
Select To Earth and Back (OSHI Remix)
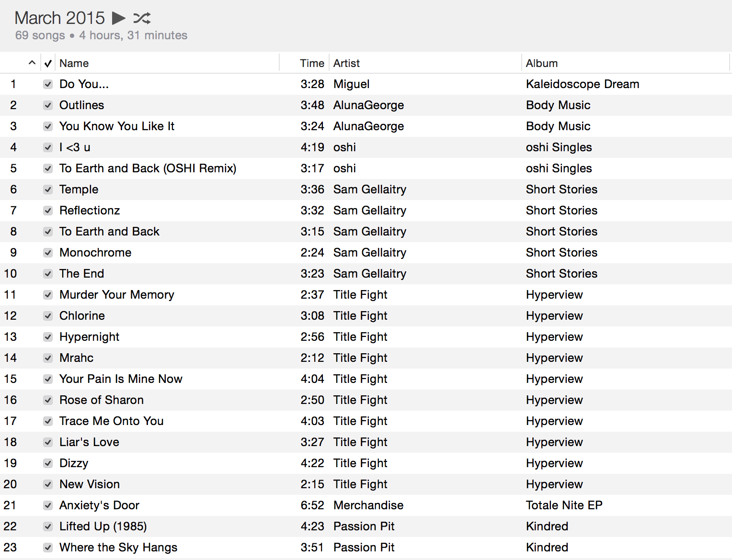(148, 168)
